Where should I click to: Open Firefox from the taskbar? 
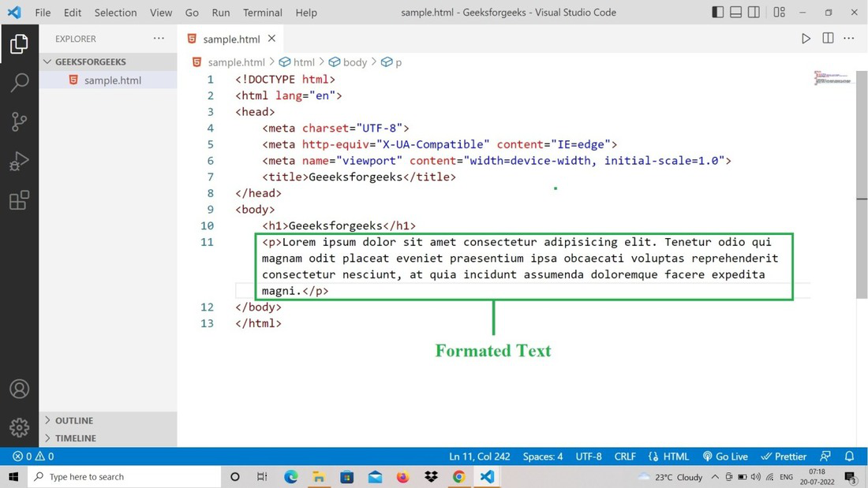pos(402,476)
